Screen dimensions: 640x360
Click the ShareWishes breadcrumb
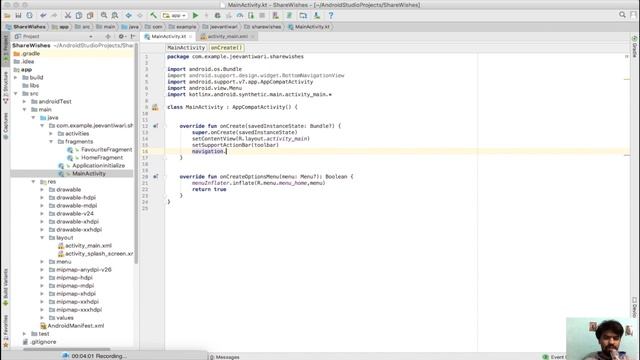26,27
